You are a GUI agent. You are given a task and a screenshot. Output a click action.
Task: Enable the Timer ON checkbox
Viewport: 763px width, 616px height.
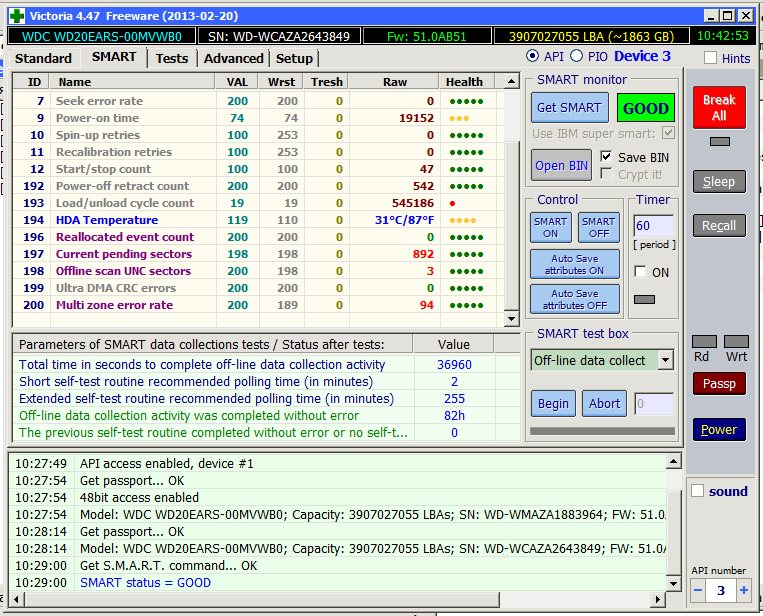point(640,272)
